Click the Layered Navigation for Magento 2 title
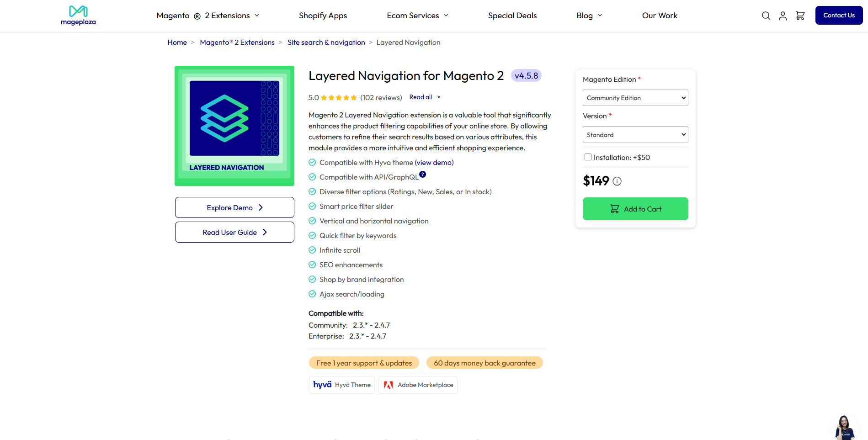Image resolution: width=868 pixels, height=440 pixels. tap(406, 75)
